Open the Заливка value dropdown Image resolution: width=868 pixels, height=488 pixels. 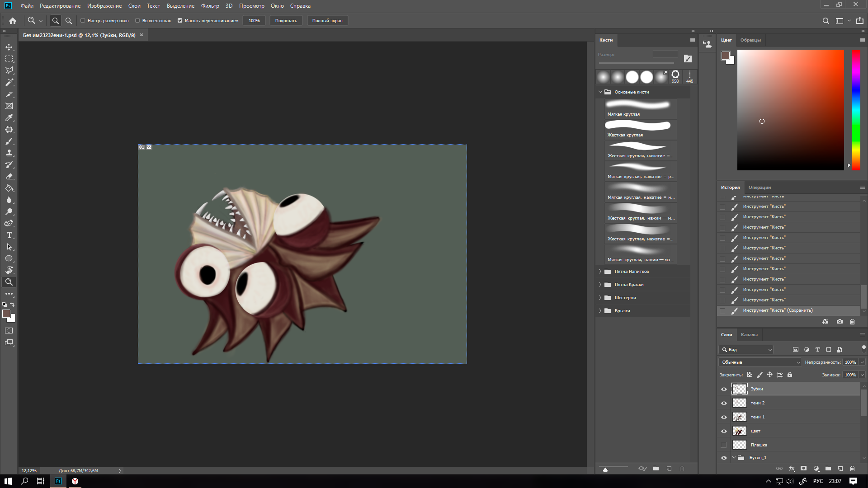pos(862,375)
